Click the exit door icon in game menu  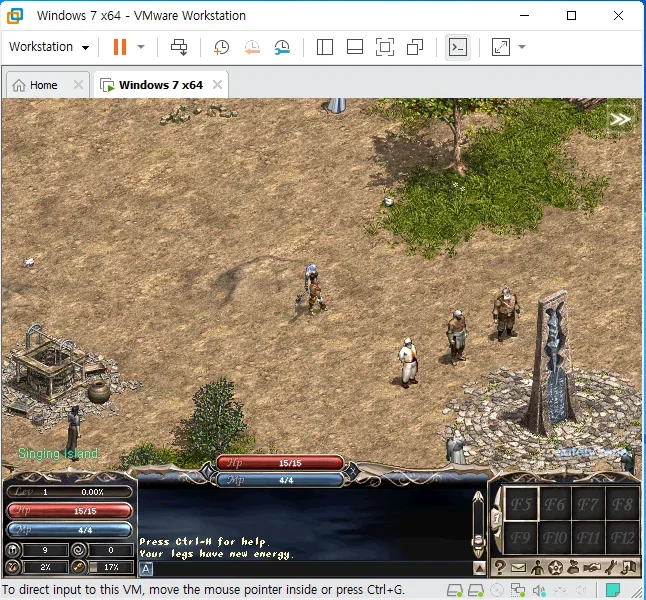(x=628, y=567)
